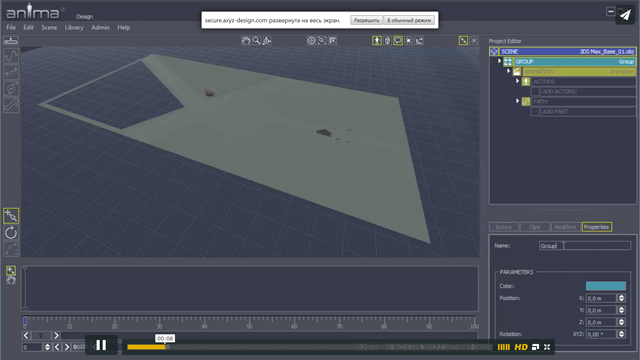This screenshot has height=360, width=640.
Task: Select the circular area tool in left toolbar
Action: click(x=11, y=89)
